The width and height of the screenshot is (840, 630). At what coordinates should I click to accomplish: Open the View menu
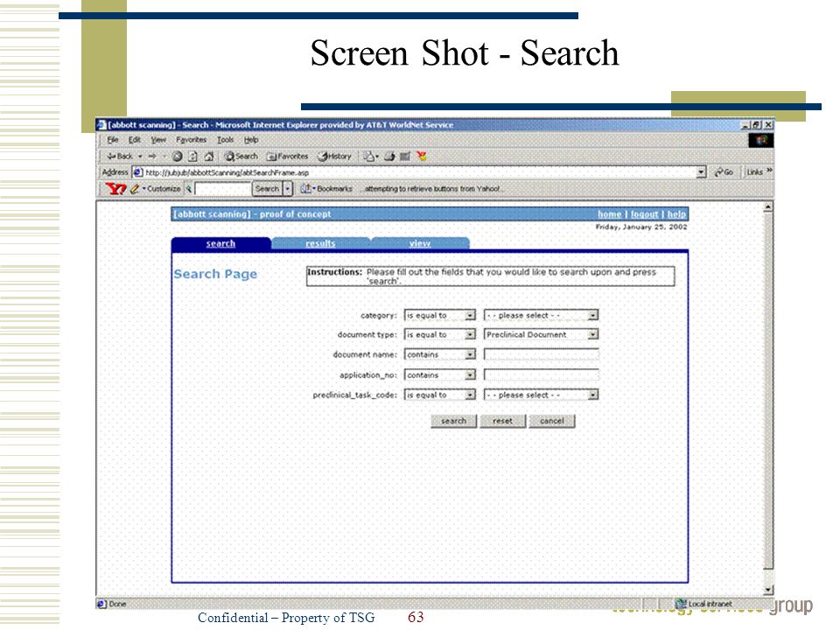point(158,140)
